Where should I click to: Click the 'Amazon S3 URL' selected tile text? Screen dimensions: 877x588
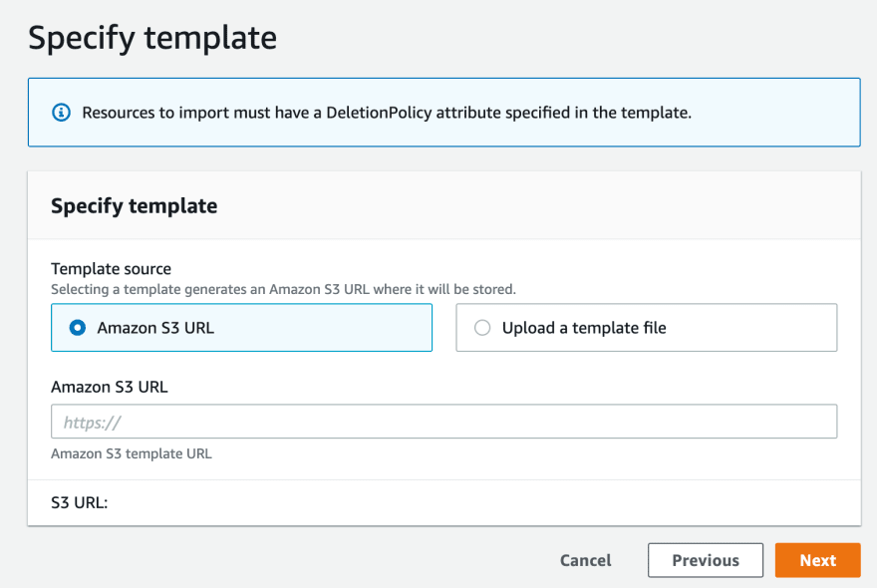pos(155,328)
